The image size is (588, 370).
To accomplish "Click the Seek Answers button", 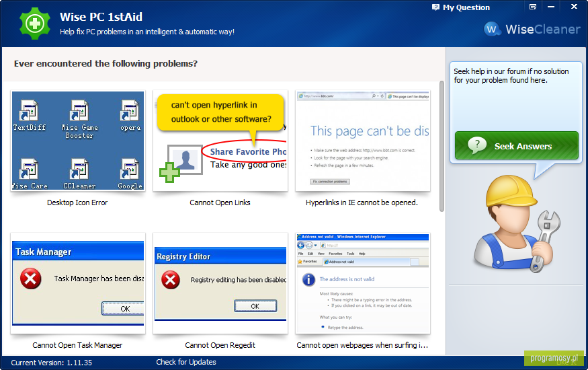I will pyautogui.click(x=516, y=145).
